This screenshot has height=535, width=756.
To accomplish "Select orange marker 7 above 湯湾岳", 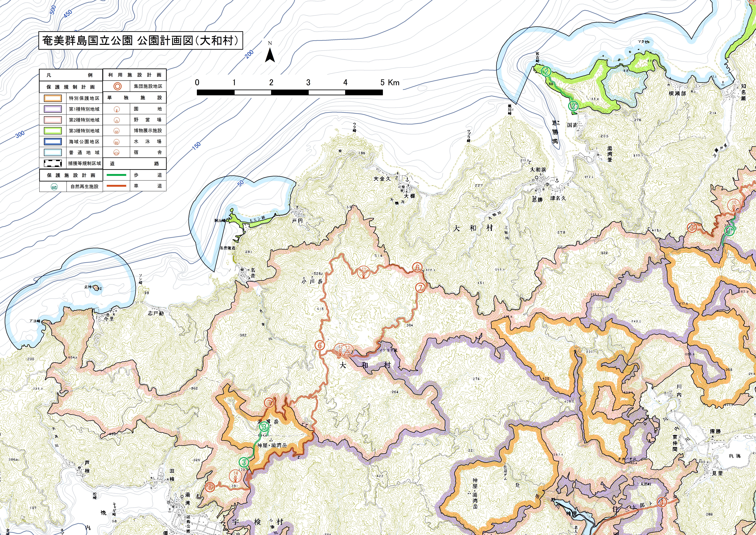I will pos(269,402).
